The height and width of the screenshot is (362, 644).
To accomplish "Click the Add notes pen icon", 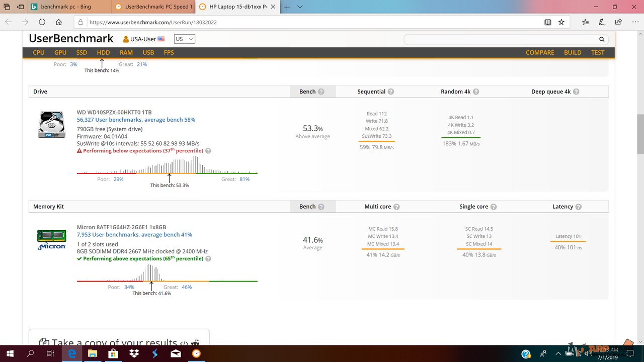I will coord(602,22).
